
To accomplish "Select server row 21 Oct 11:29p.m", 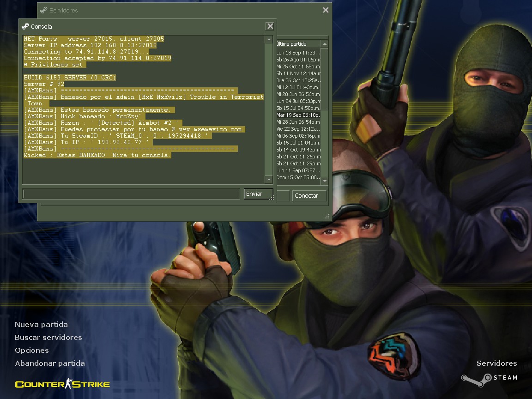I will [298, 163].
